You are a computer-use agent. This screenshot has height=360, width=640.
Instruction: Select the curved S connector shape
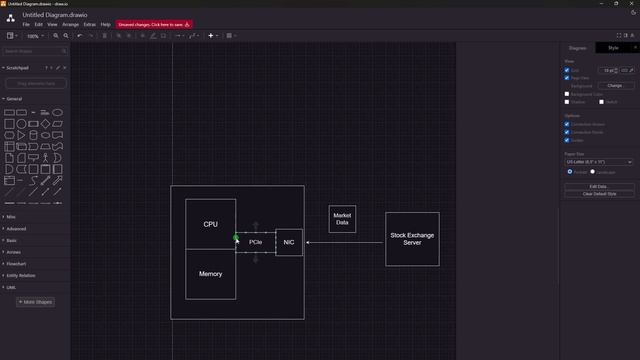tap(33, 180)
